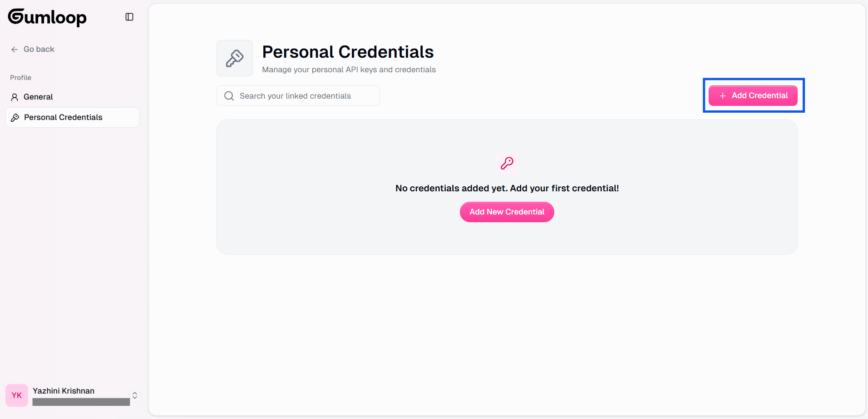Expand the account switcher chevron
The image size is (868, 419).
click(135, 395)
